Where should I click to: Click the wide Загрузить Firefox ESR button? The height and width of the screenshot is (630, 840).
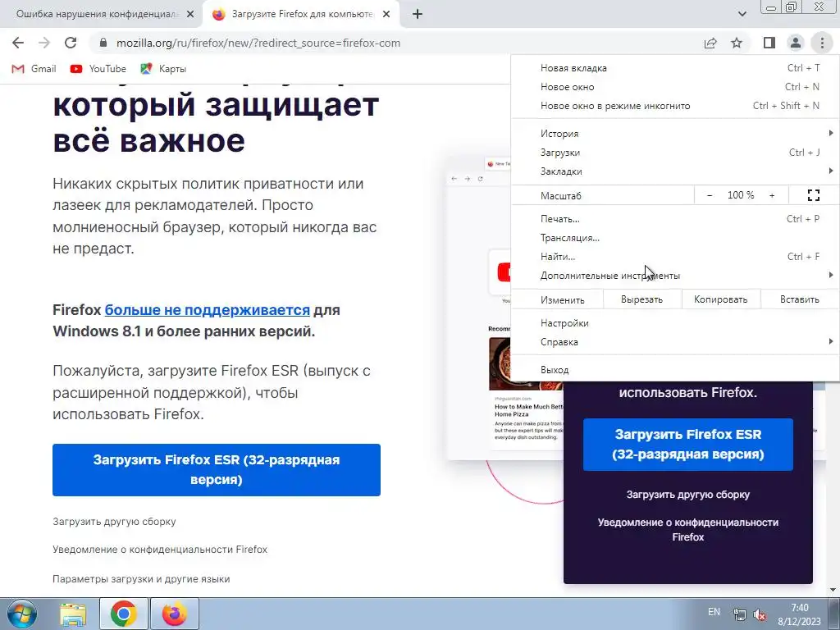pyautogui.click(x=217, y=470)
